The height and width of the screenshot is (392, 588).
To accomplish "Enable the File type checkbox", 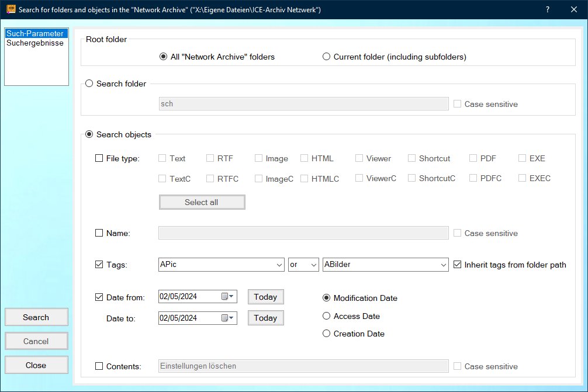I will [x=99, y=158].
